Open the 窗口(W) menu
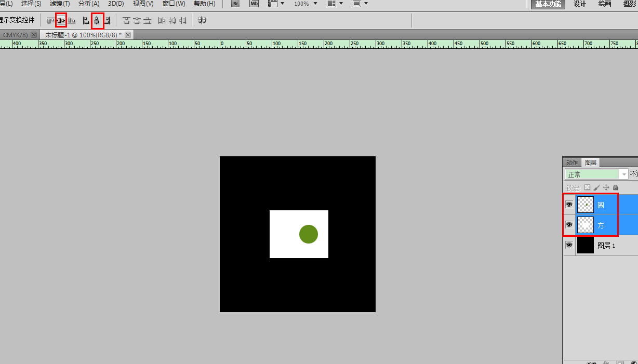 174,4
